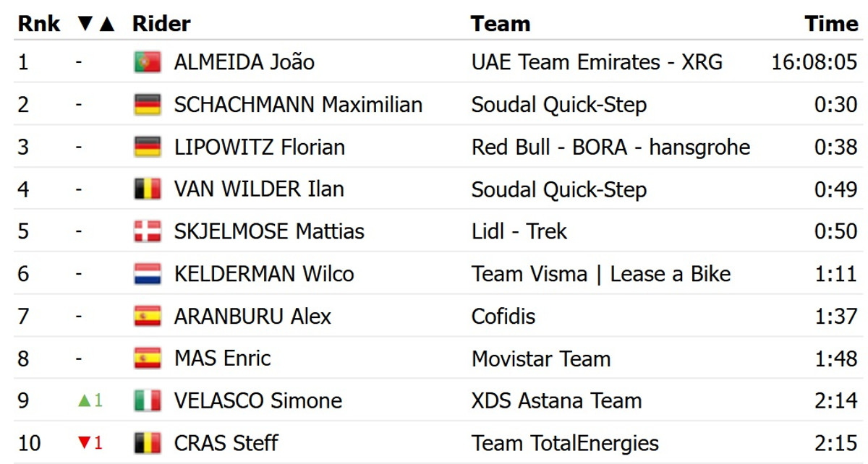The width and height of the screenshot is (868, 464).
Task: Open the UAE Team Emirates - XRG link
Action: click(x=597, y=62)
